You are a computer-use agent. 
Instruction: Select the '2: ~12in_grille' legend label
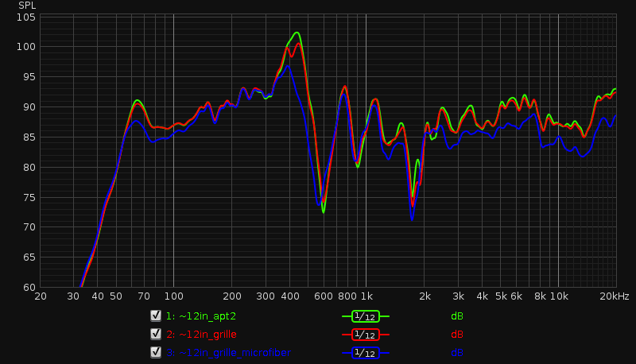click(201, 335)
